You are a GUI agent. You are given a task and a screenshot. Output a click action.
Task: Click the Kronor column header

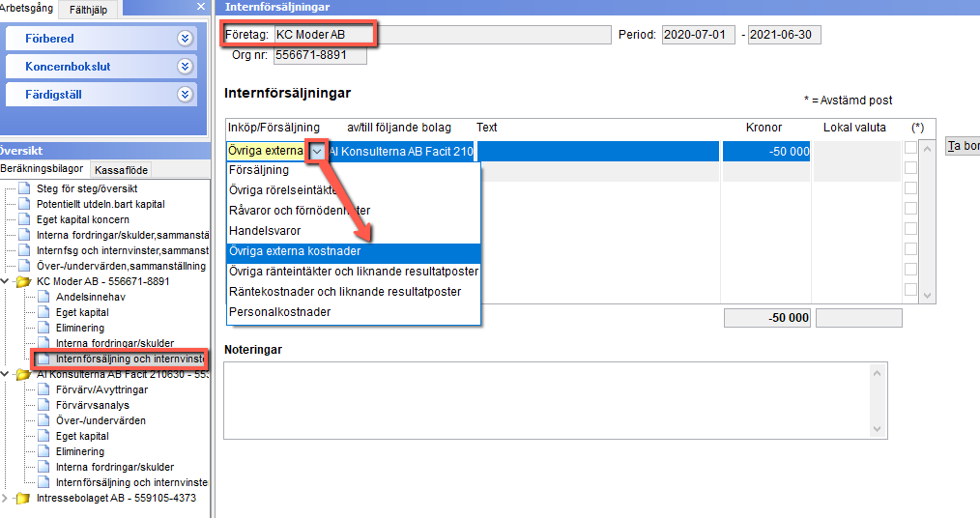click(x=764, y=128)
